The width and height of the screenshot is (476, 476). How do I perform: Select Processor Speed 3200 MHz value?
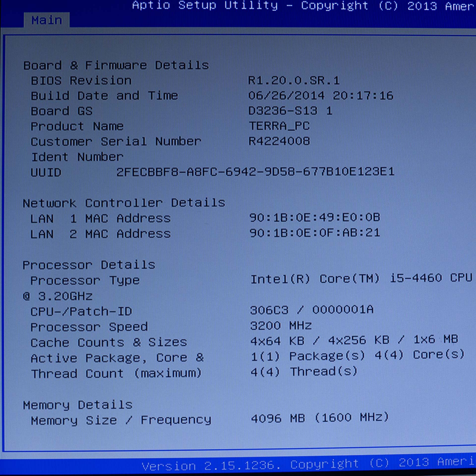(281, 326)
